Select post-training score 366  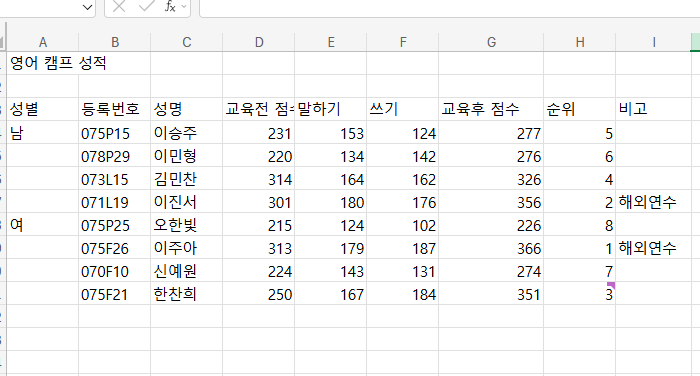(x=491, y=248)
